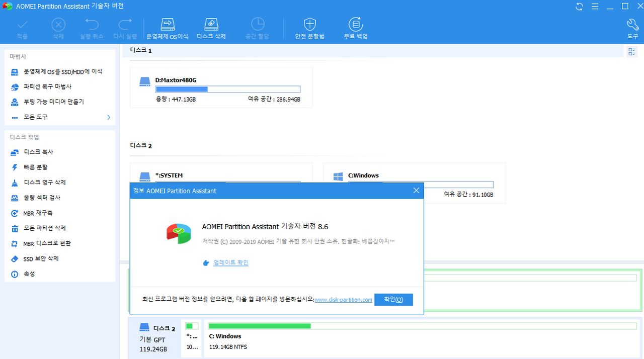This screenshot has height=359, width=644.
Task: Click the refresh icon in title bar
Action: [580, 7]
